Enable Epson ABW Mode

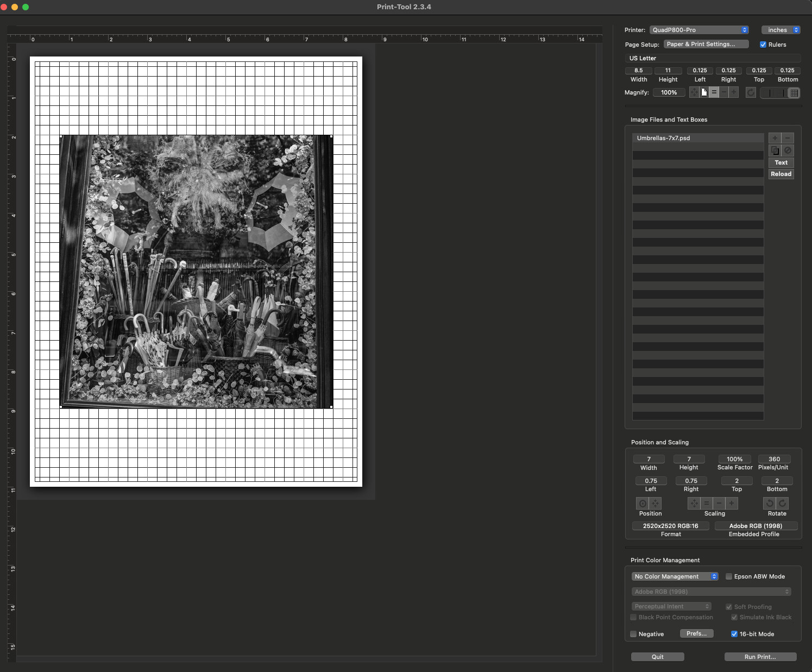click(x=729, y=576)
